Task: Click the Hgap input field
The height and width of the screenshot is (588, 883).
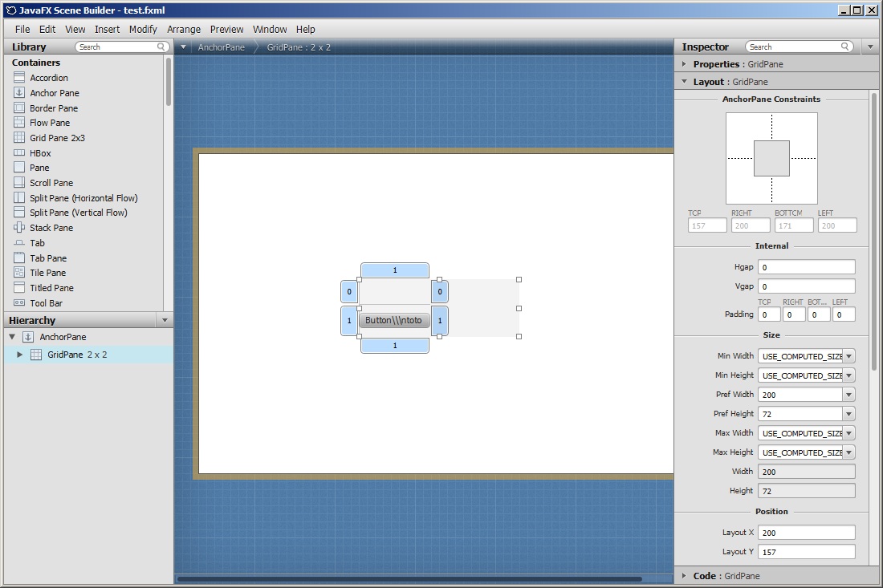Action: [806, 267]
